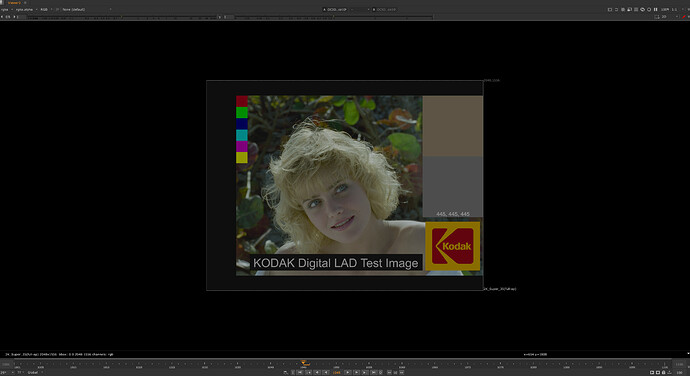Select the Viewer1 tab

pos(14,3)
